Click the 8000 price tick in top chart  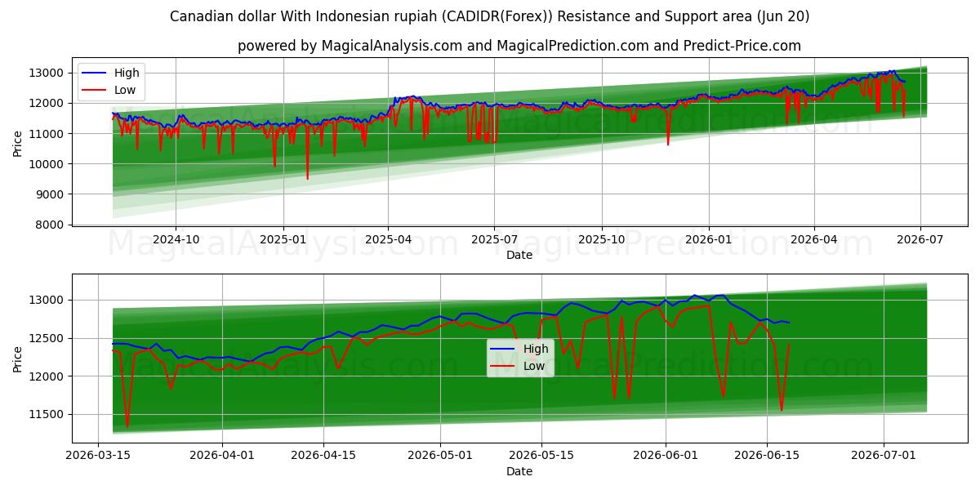coord(51,225)
